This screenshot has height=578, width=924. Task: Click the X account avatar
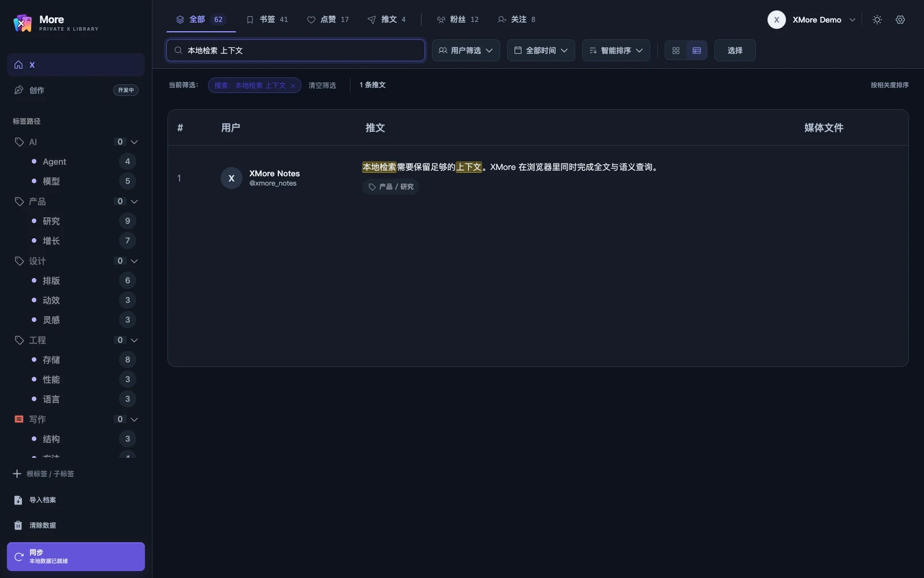777,20
